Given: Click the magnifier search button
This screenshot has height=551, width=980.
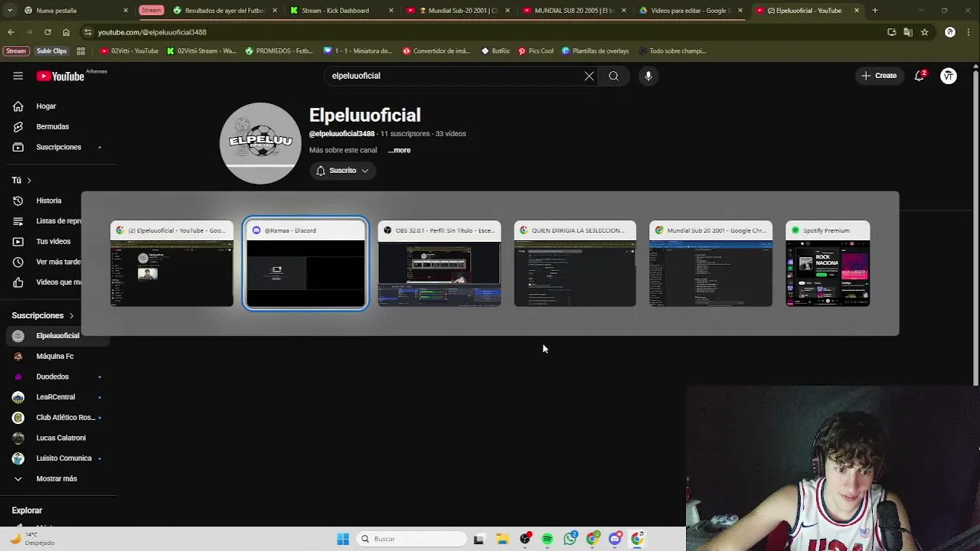Looking at the screenshot, I should (x=613, y=76).
